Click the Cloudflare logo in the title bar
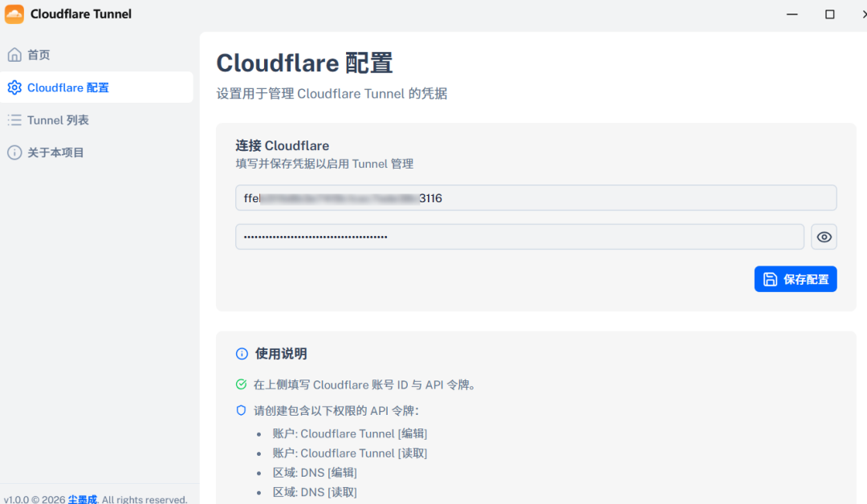Screen dimensions: 867x504 click(x=14, y=14)
